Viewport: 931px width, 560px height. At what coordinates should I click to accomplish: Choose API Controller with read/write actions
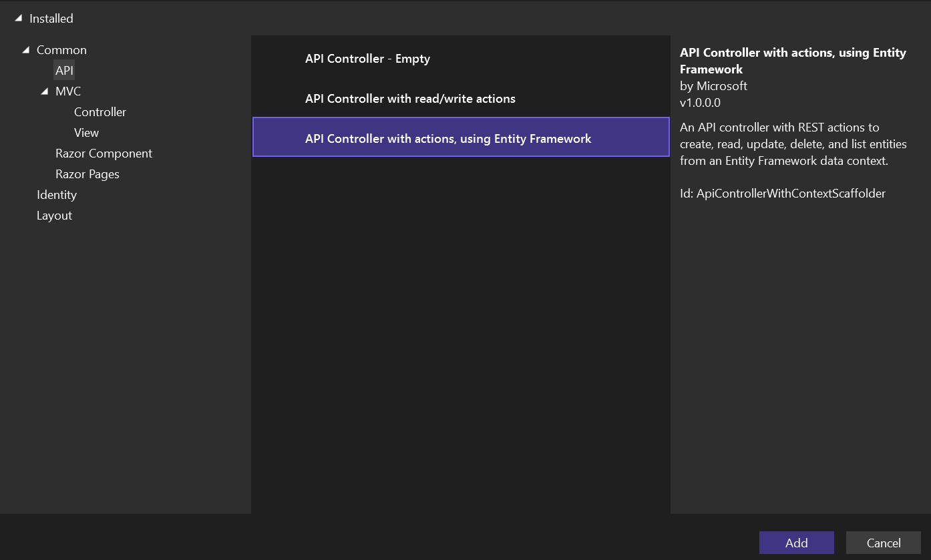tap(461, 99)
